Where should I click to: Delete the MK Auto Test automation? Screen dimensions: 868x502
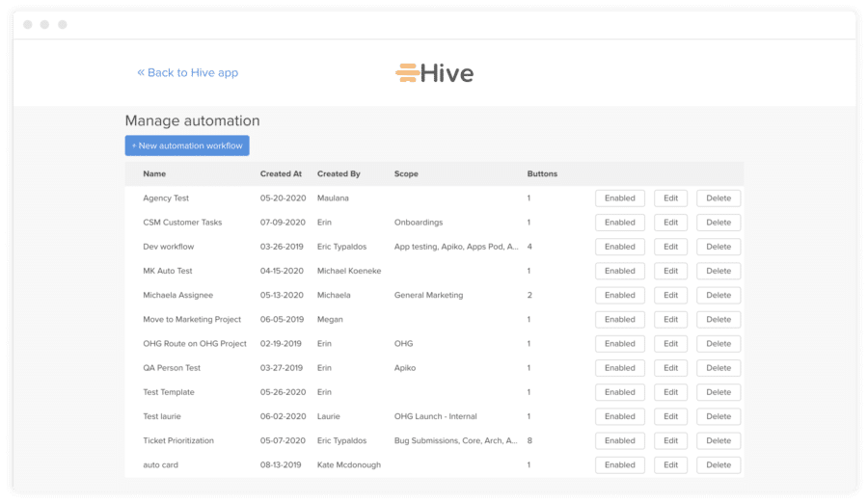coord(719,271)
